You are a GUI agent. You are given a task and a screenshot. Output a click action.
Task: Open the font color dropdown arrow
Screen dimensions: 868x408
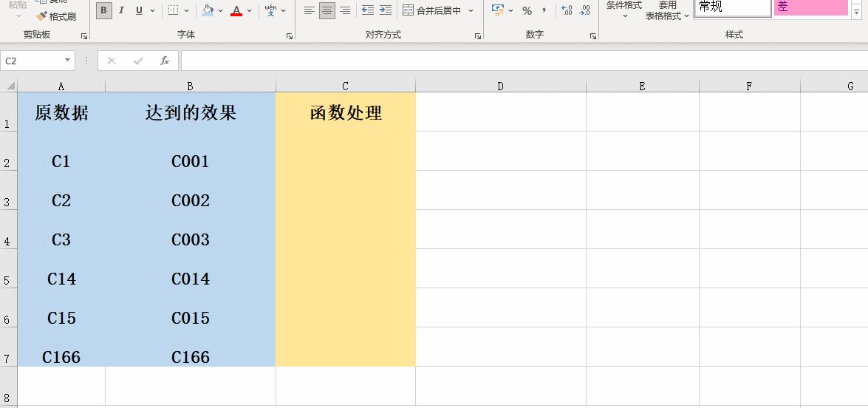(x=250, y=10)
